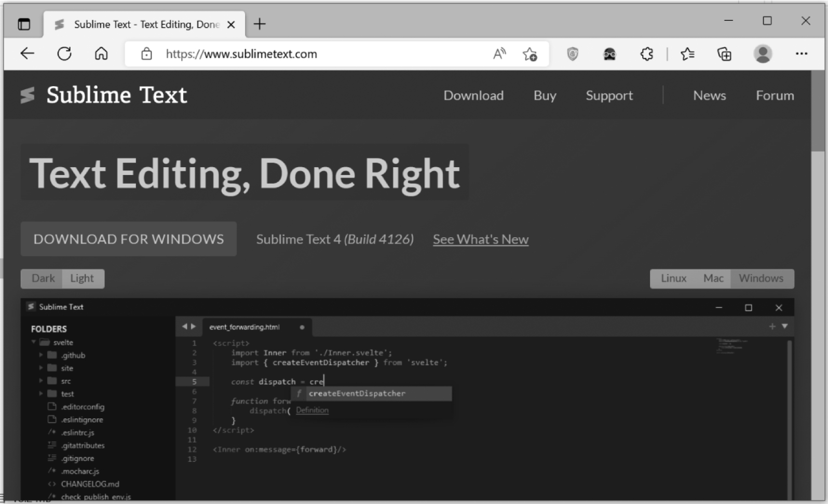Click the user profile avatar
This screenshot has width=828, height=504.
coord(763,54)
